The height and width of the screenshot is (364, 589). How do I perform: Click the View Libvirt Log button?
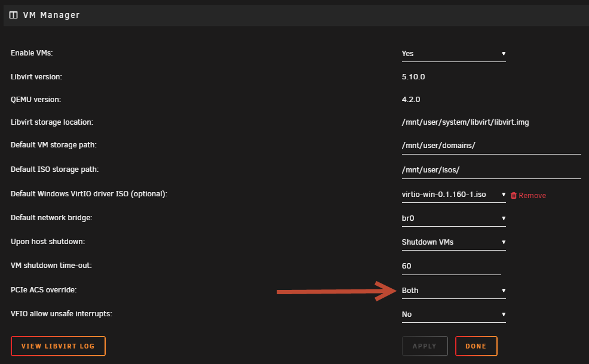pyautogui.click(x=58, y=346)
